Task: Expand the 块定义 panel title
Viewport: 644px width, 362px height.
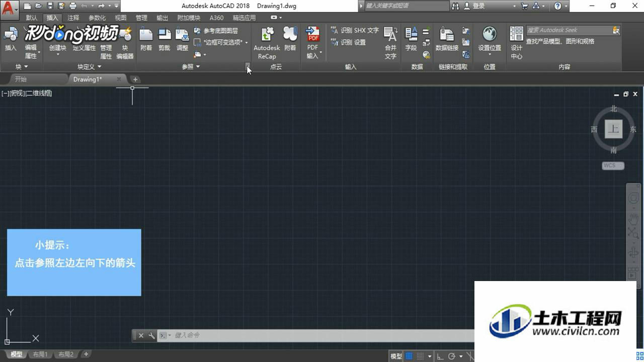Action: click(x=89, y=66)
